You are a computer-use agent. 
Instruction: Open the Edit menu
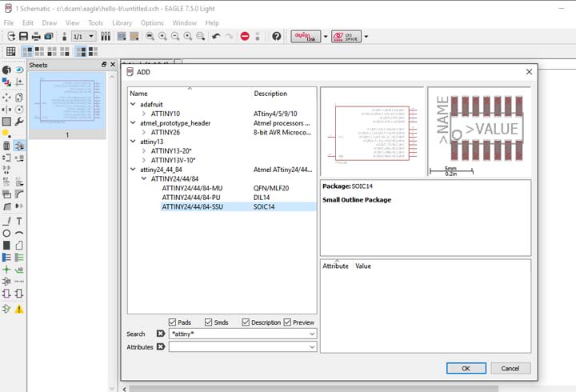pos(27,22)
